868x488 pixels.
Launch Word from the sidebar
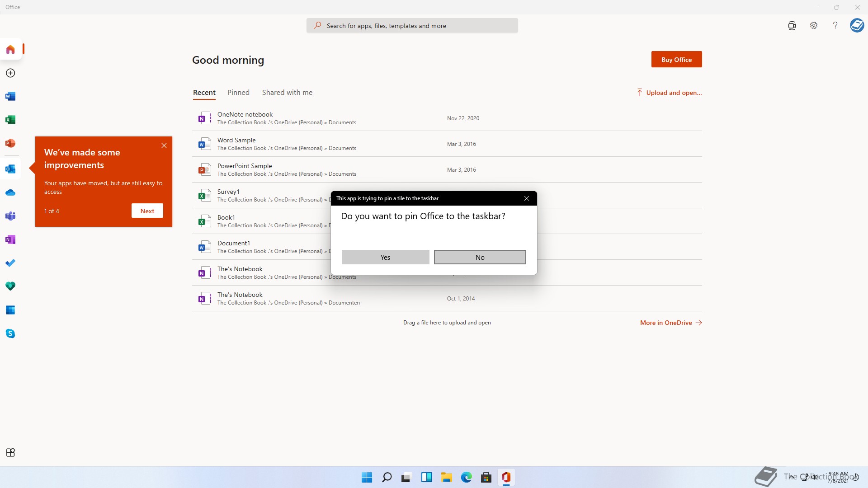pyautogui.click(x=10, y=96)
